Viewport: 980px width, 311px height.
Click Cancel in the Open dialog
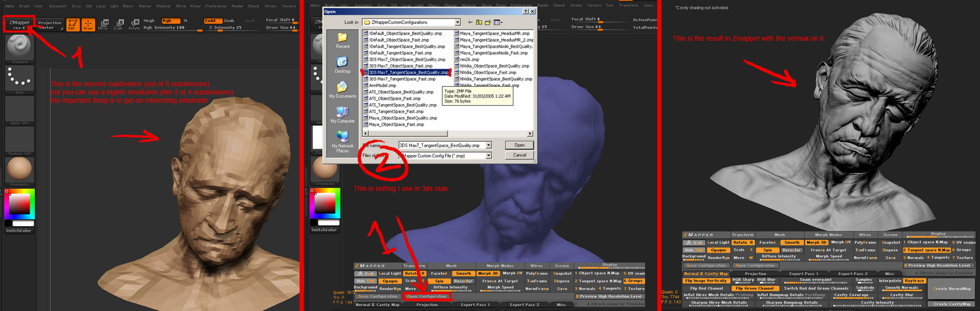tap(519, 155)
